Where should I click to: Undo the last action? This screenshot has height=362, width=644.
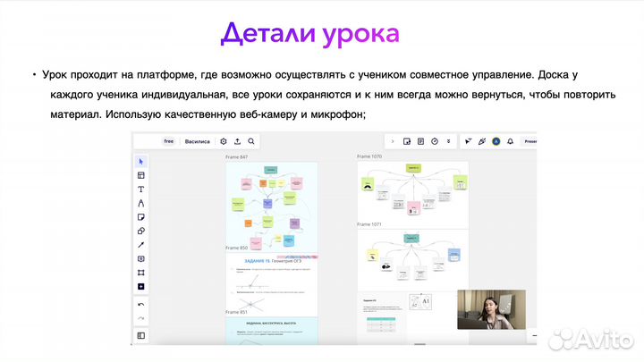pos(141,305)
